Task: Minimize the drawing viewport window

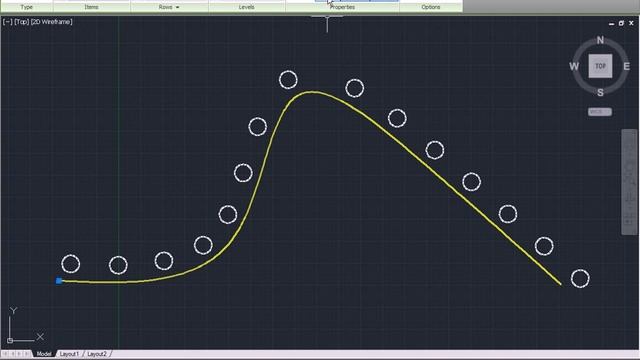Action: pyautogui.click(x=611, y=24)
